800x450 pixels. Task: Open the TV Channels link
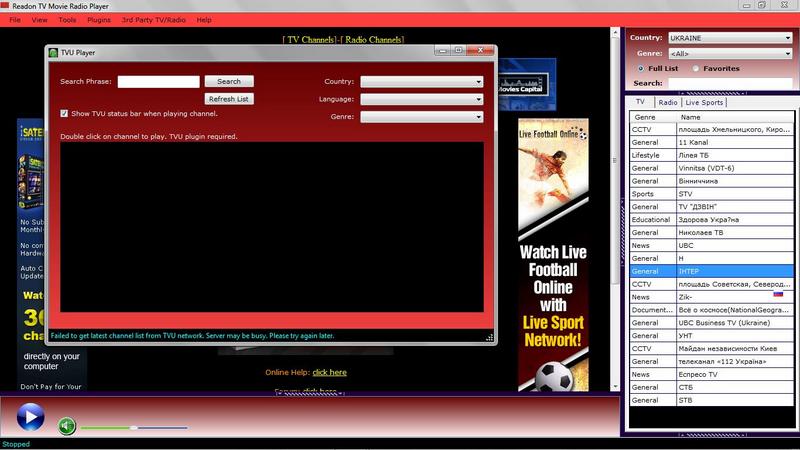click(x=309, y=40)
